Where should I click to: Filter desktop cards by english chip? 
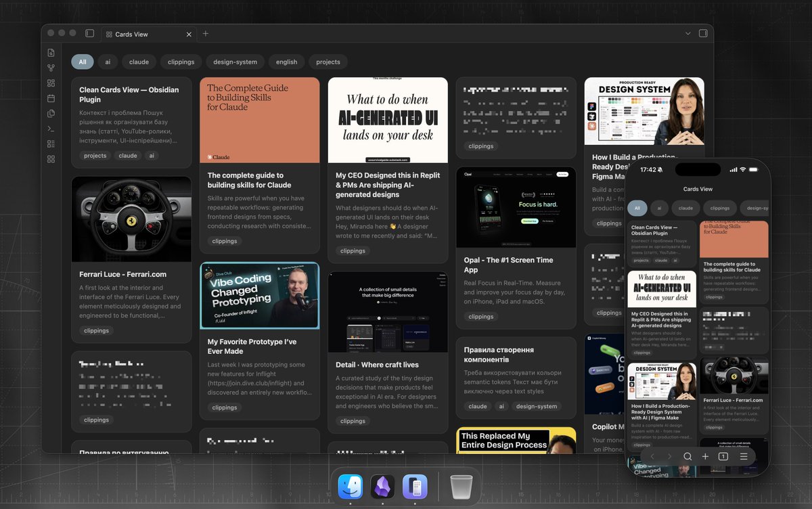[286, 62]
